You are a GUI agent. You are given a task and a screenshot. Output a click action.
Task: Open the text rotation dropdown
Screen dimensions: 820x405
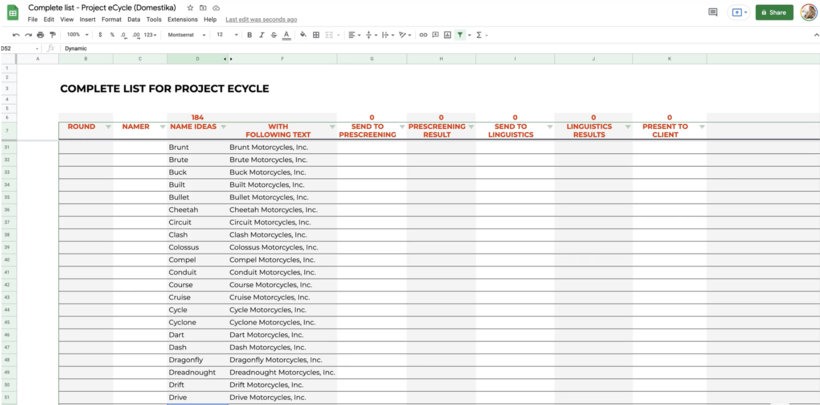[x=404, y=35]
